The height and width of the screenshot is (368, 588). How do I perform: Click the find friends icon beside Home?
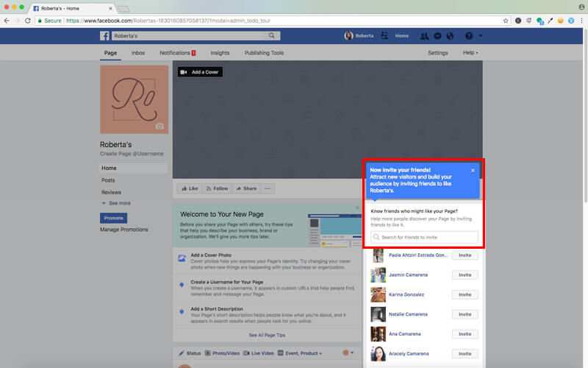(x=384, y=35)
